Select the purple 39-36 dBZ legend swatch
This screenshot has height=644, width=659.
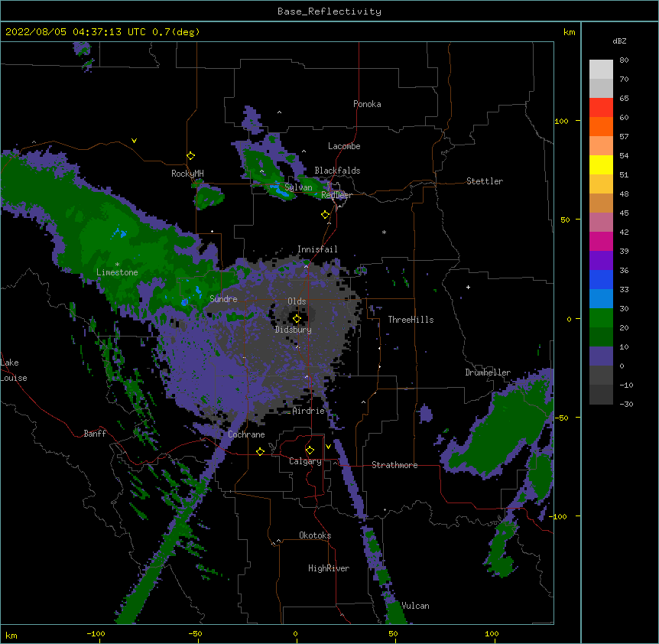coord(601,260)
